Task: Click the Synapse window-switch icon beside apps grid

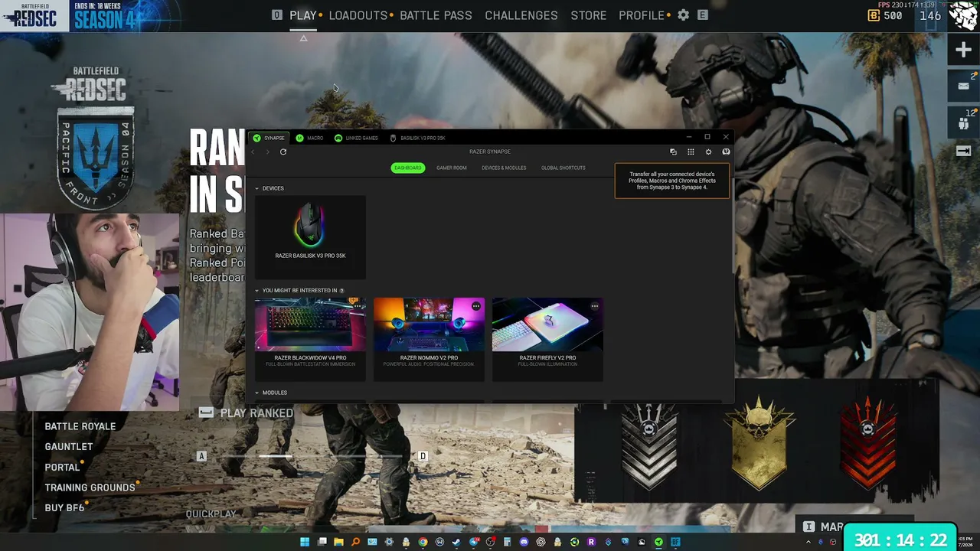Action: (673, 152)
